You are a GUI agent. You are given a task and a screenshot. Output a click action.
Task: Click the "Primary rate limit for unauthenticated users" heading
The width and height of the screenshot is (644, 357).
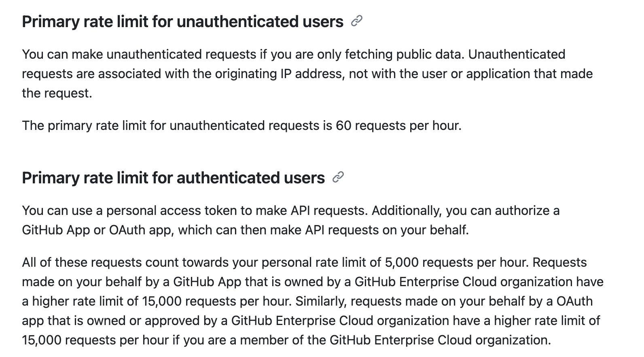[182, 22]
